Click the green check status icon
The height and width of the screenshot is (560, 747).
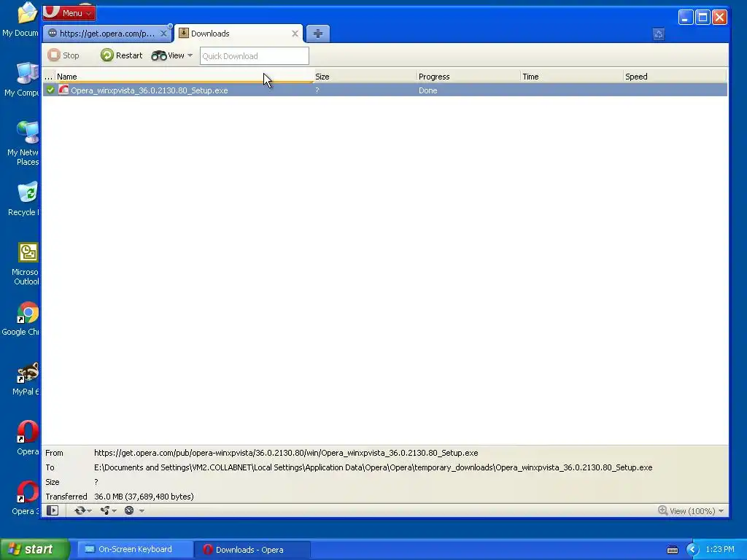tap(50, 90)
